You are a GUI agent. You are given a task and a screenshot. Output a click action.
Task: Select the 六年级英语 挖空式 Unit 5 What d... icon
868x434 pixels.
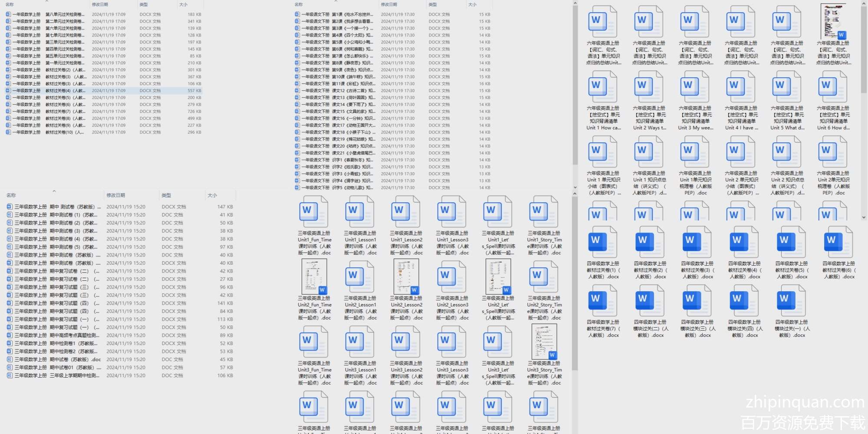(x=787, y=87)
